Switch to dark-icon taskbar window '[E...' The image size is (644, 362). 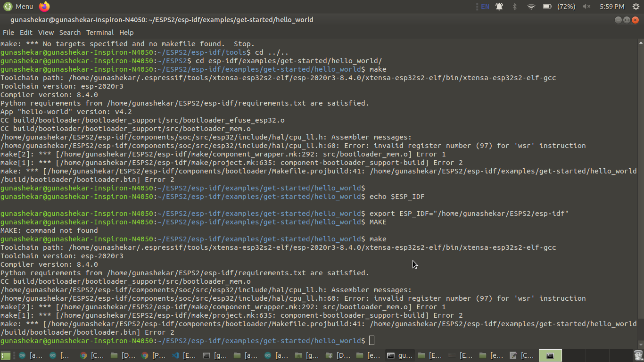coord(460,355)
